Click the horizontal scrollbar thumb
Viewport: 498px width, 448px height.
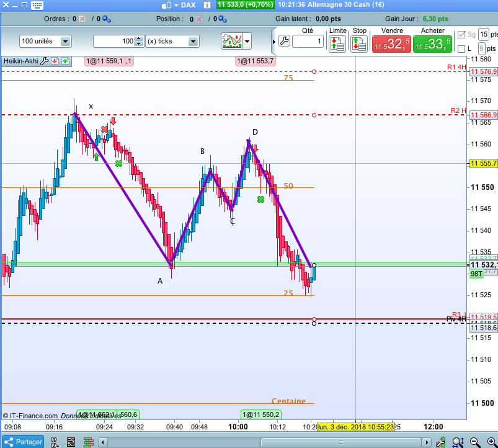coord(341,442)
